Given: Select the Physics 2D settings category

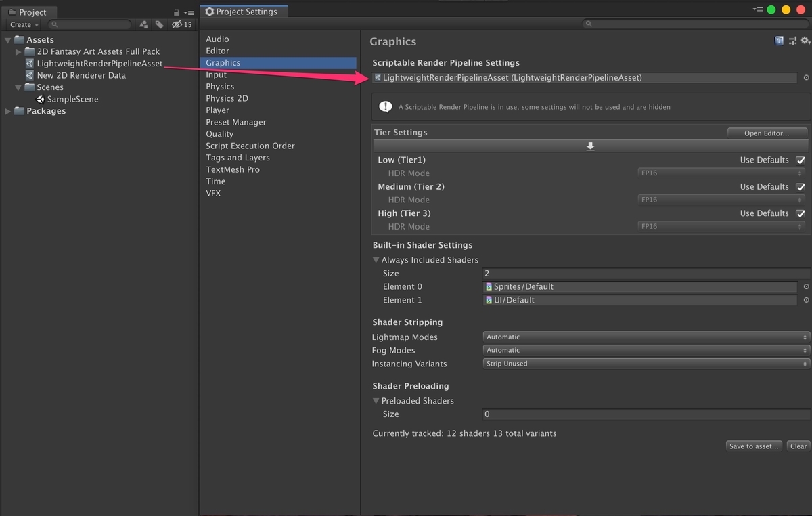Looking at the screenshot, I should pos(227,98).
